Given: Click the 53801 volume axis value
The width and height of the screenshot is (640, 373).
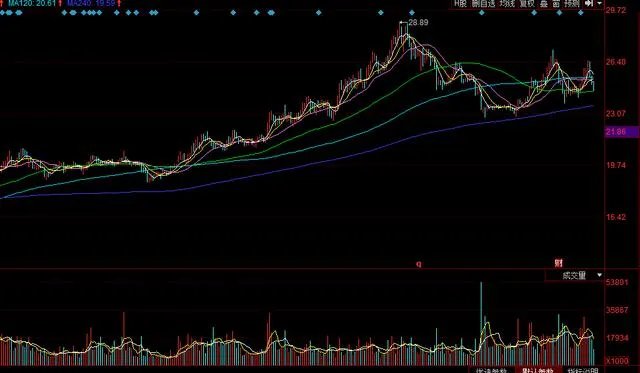Looking at the screenshot, I should (617, 282).
